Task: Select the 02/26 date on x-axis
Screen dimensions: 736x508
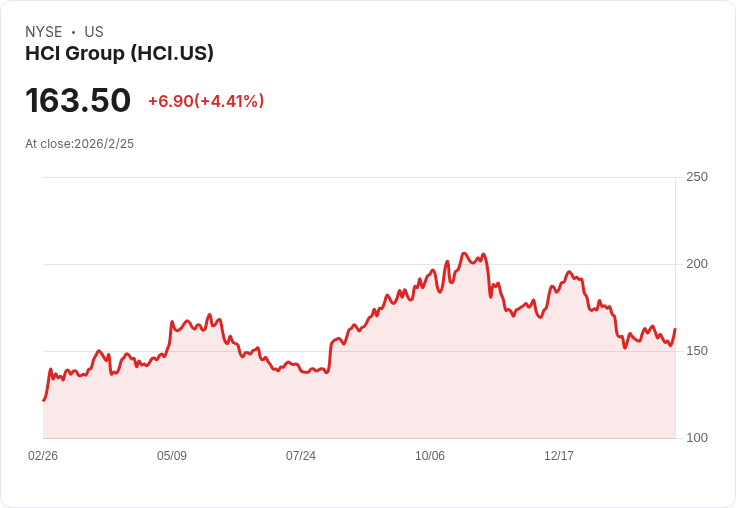Action: [x=43, y=455]
